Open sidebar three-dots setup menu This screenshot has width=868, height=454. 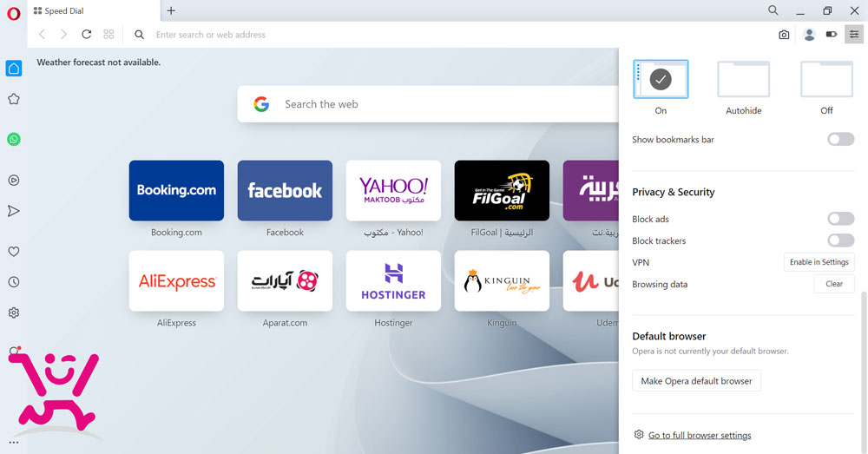pyautogui.click(x=14, y=443)
